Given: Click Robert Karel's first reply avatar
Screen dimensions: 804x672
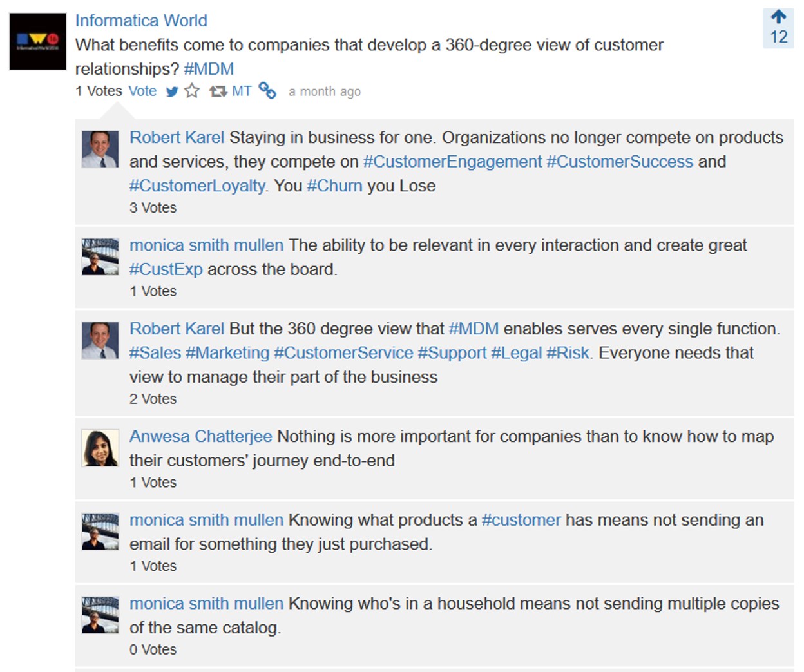Looking at the screenshot, I should coord(100,149).
